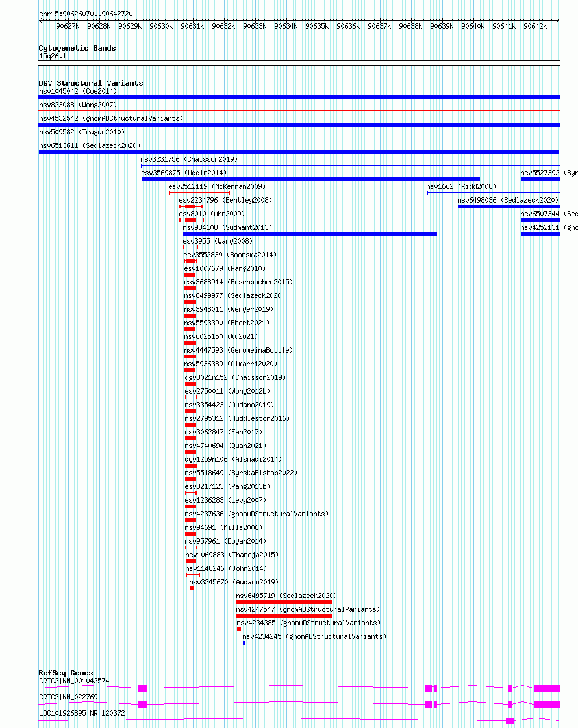Viewport: 578px width, 728px height.
Task: Click the DGV Structural Variants track heading
Action: coord(90,83)
